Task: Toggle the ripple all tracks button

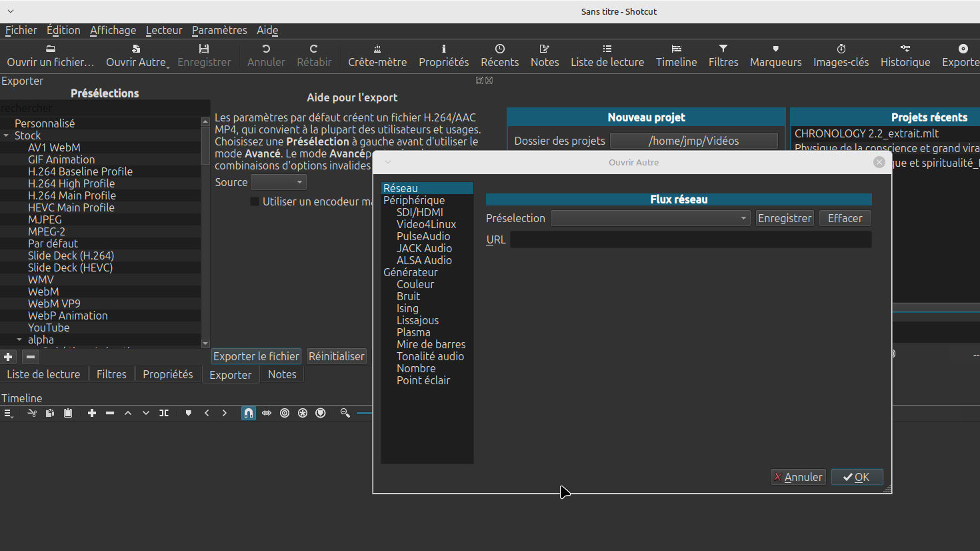Action: [303, 414]
